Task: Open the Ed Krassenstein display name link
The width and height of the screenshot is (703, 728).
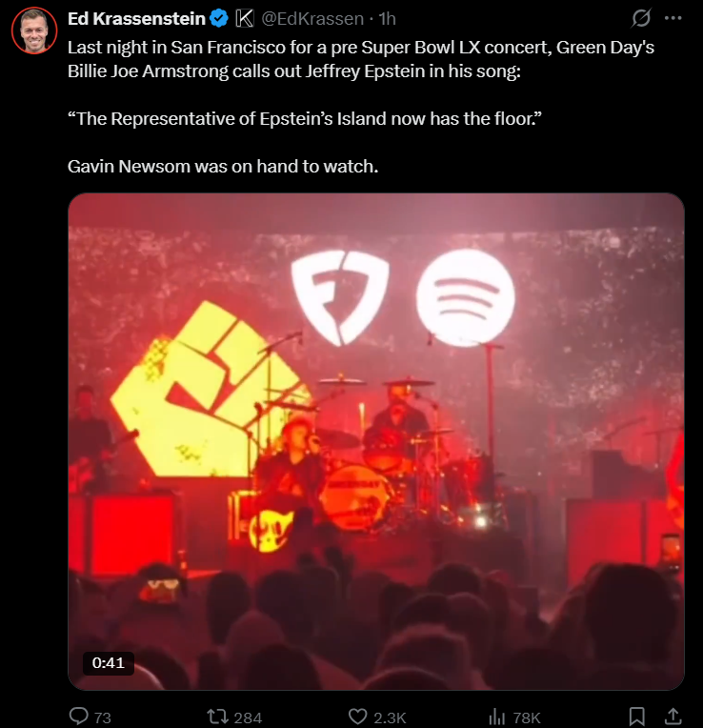Action: [x=136, y=18]
